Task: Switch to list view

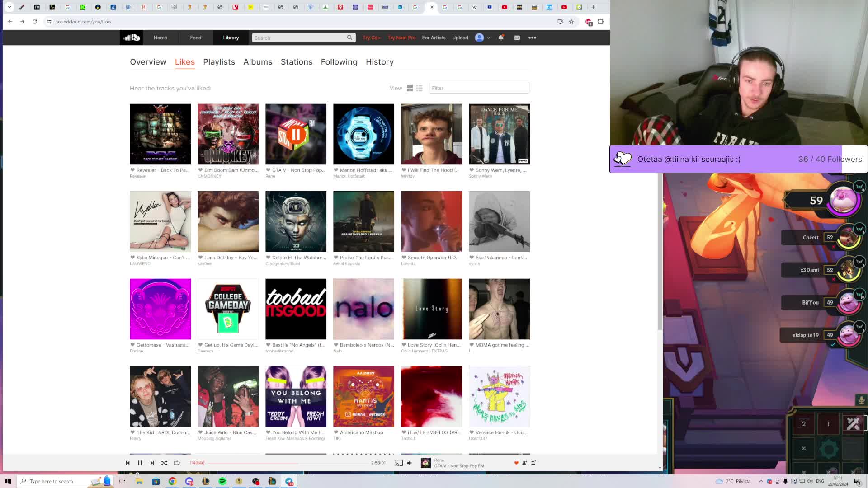Action: click(x=420, y=88)
